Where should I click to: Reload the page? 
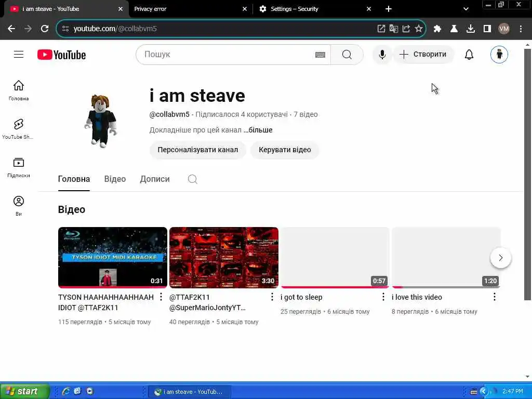[45, 29]
